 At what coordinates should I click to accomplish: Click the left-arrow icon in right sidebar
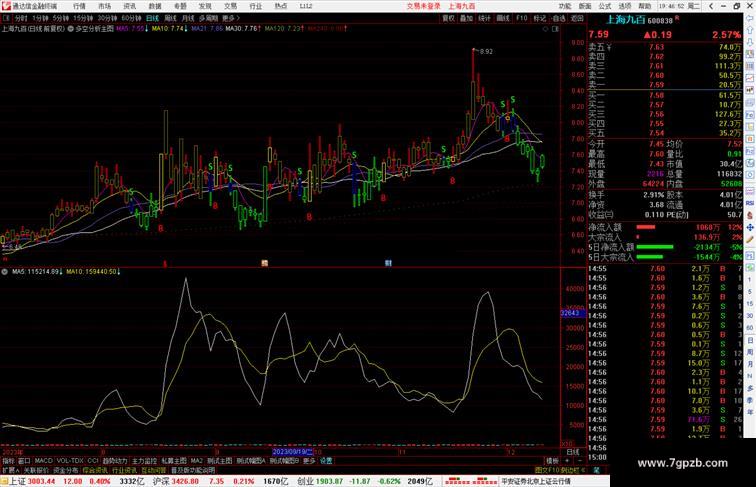[750, 18]
